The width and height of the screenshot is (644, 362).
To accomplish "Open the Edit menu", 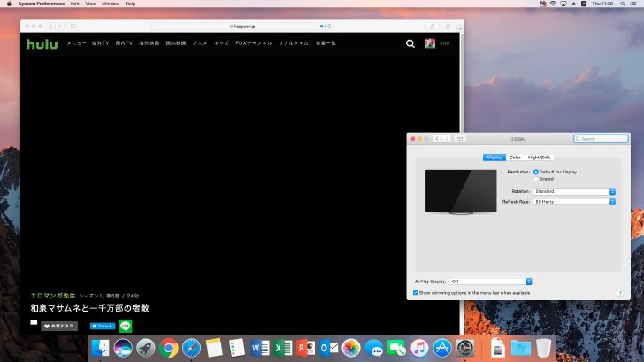I will (74, 4).
